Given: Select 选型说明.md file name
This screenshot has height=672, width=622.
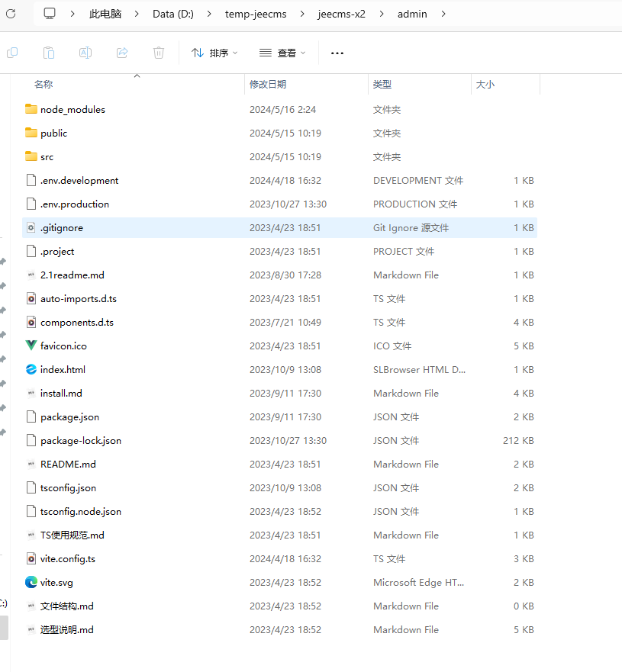Looking at the screenshot, I should point(67,629).
